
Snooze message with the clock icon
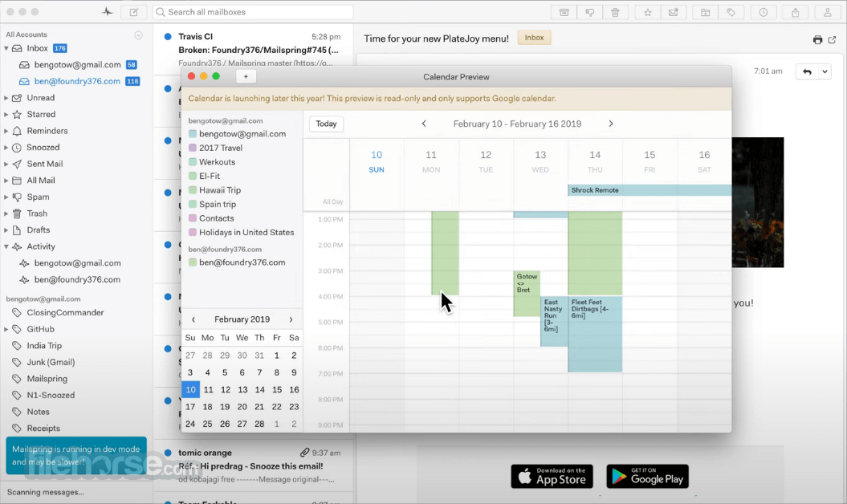pyautogui.click(x=764, y=12)
